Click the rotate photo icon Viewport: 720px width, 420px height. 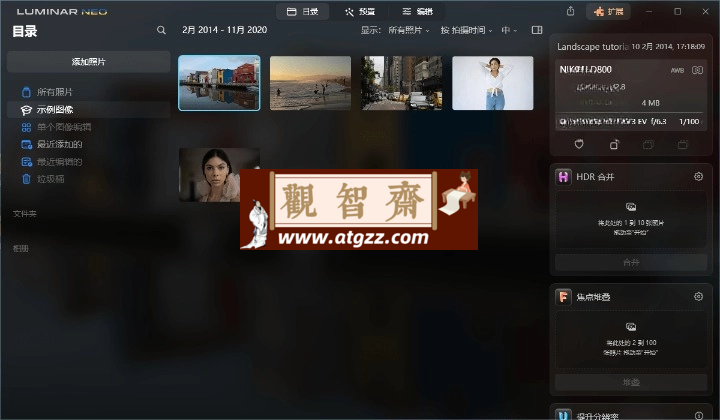[614, 145]
